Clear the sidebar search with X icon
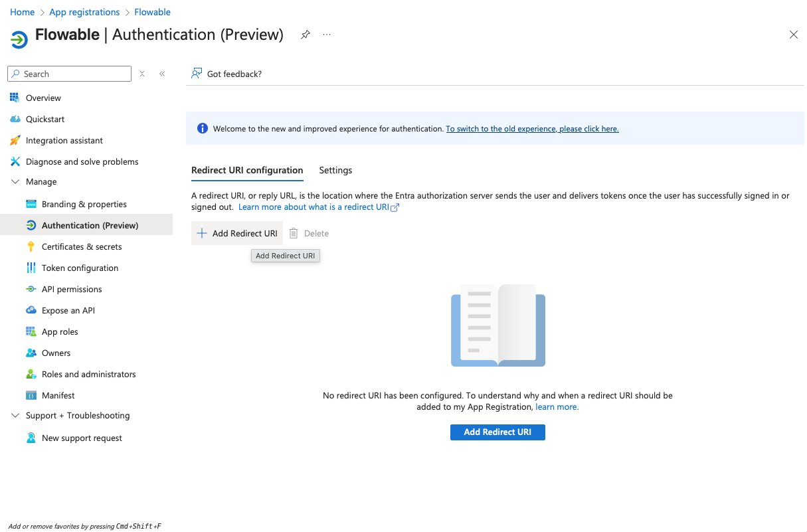The height and width of the screenshot is (532, 807). [142, 74]
